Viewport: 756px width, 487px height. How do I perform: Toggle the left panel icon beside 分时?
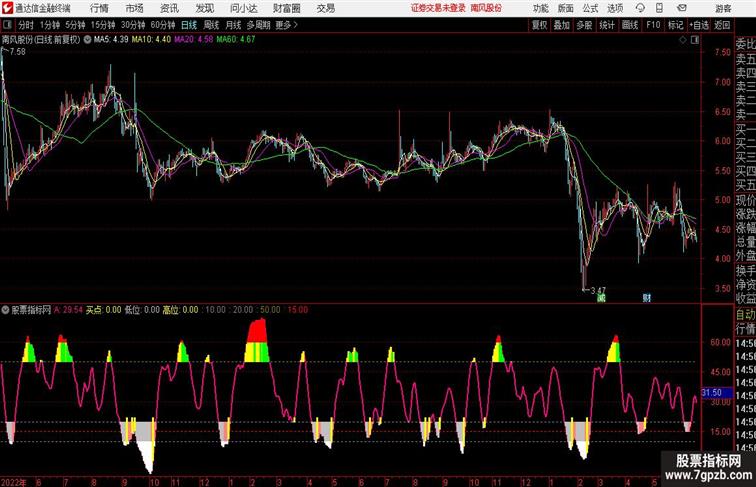click(x=7, y=25)
